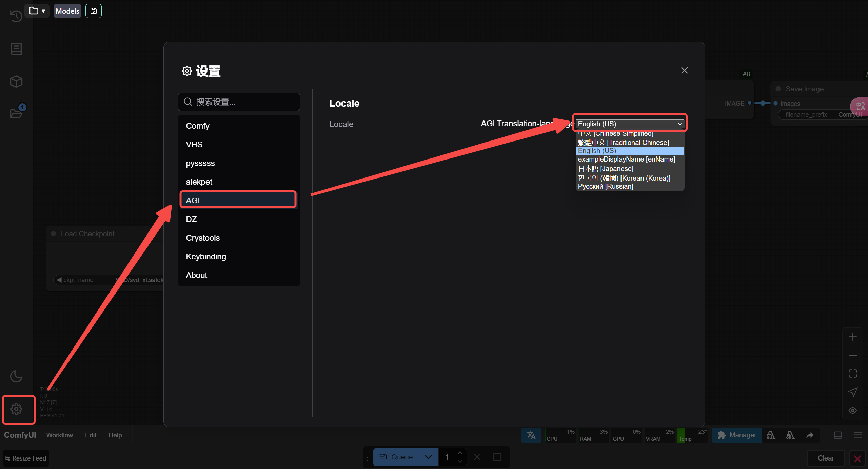Click the share arrow icon

pos(810,435)
